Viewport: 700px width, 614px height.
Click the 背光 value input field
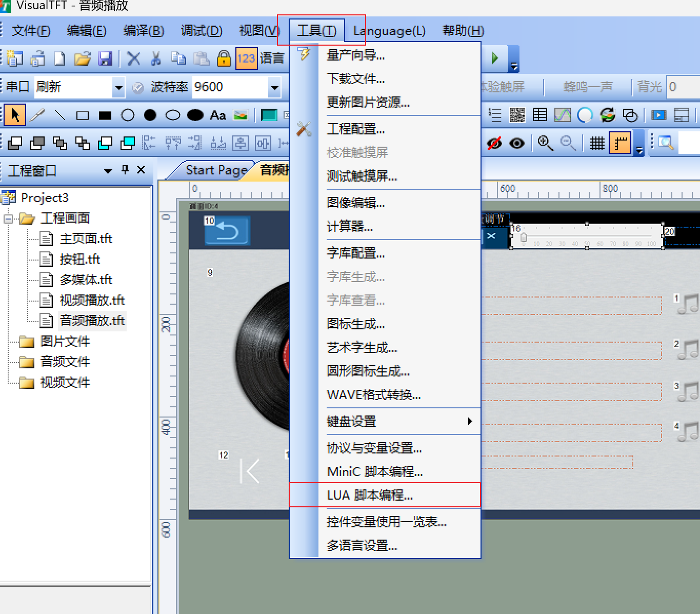[x=682, y=87]
